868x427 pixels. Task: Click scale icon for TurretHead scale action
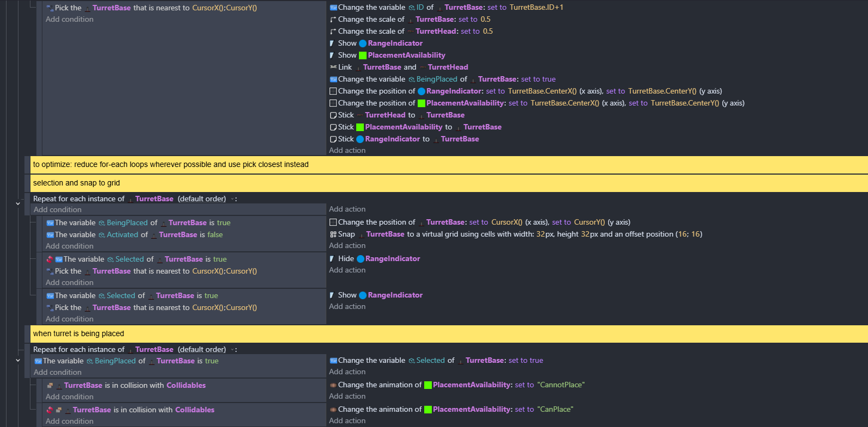(333, 32)
